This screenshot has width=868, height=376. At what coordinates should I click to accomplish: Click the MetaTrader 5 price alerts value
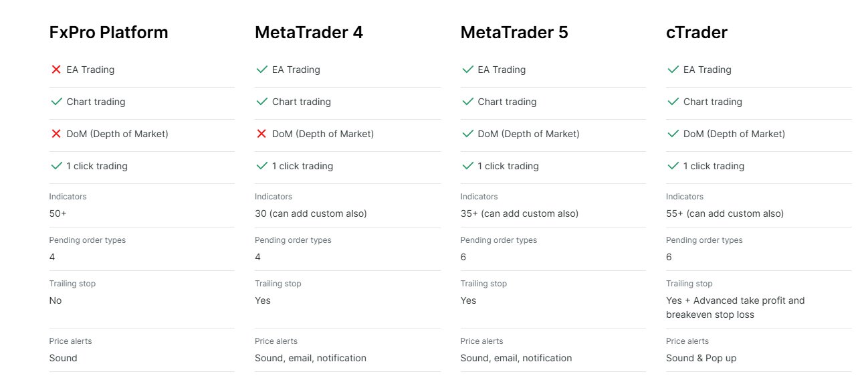[516, 359]
